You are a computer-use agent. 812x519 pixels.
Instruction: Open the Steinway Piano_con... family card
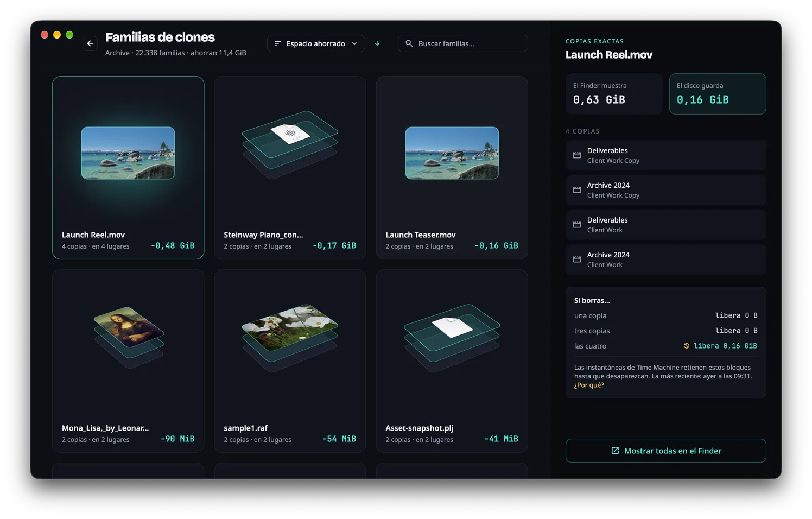[290, 168]
